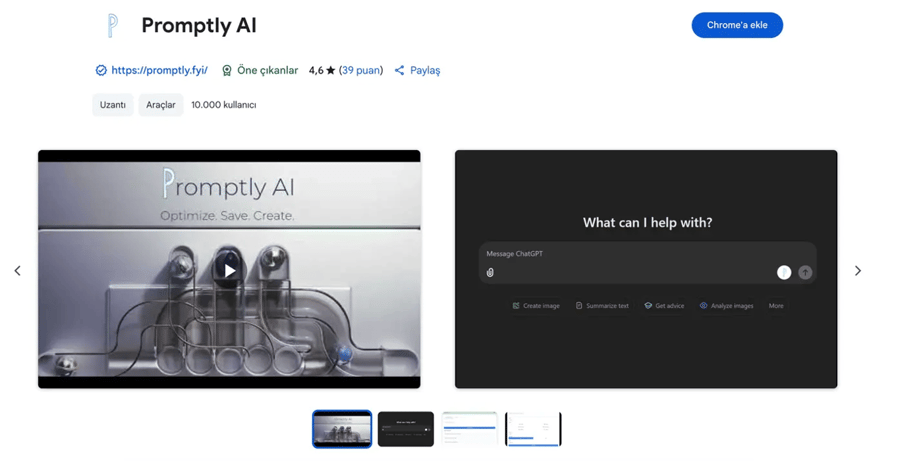The width and height of the screenshot is (900, 461).
Task: Click the Optimize. Save. Create. tagline
Action: [227, 216]
